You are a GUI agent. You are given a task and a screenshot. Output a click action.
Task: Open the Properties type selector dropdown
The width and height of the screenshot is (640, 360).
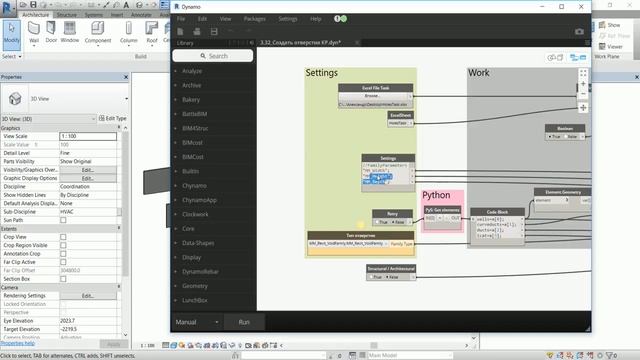(x=126, y=99)
